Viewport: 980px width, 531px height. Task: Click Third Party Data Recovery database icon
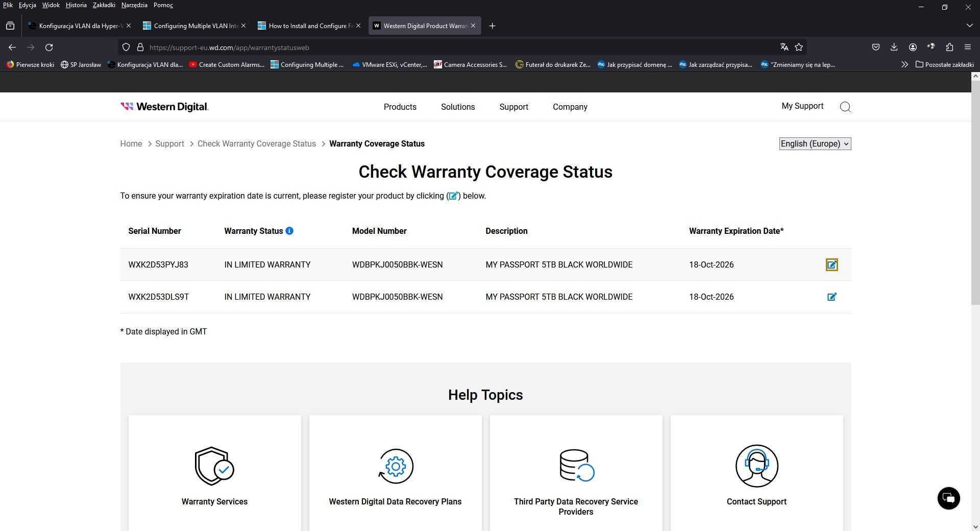576,465
